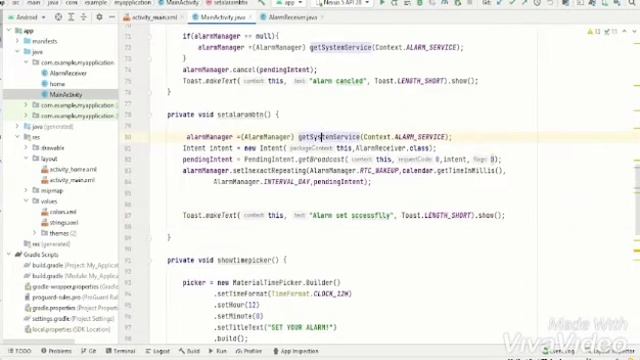Open the Build tool window
640x360 pixels.
(189, 351)
